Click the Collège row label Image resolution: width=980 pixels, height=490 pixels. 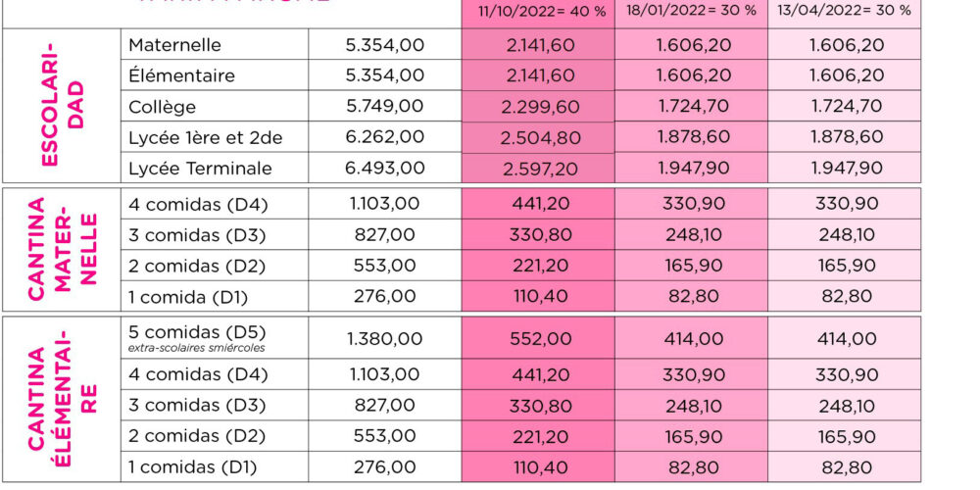coord(163,107)
